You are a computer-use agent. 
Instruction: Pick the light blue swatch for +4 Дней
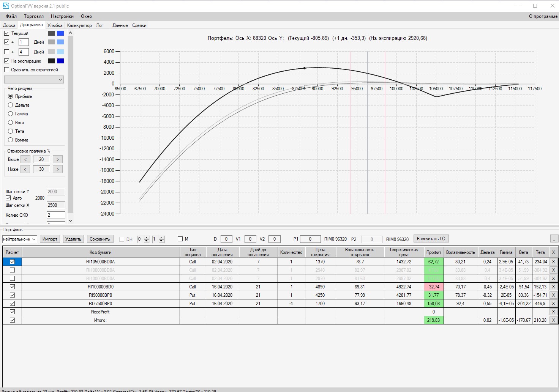[60, 52]
